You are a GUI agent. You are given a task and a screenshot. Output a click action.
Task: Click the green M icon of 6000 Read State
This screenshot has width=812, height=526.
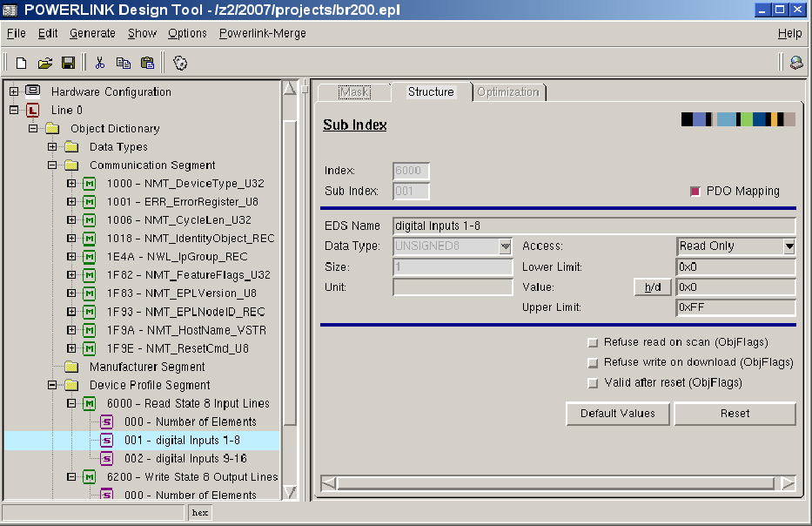90,404
